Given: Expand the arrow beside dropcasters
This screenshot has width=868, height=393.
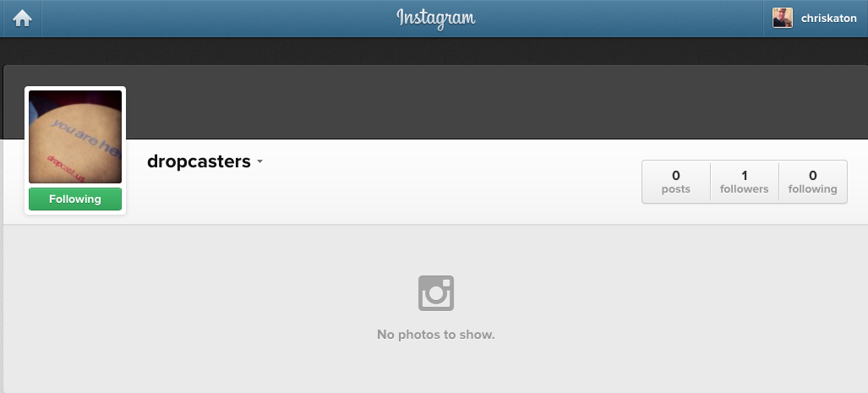Looking at the screenshot, I should [x=259, y=162].
